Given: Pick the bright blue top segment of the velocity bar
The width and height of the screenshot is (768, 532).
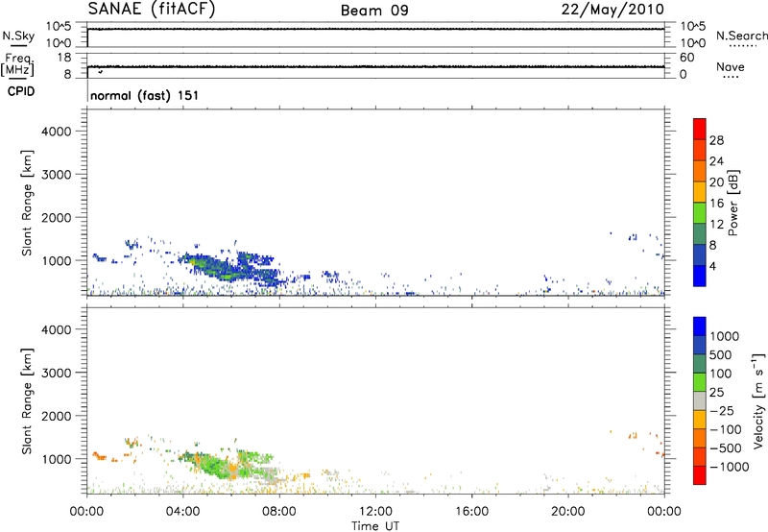Looking at the screenshot, I should click(x=700, y=326).
